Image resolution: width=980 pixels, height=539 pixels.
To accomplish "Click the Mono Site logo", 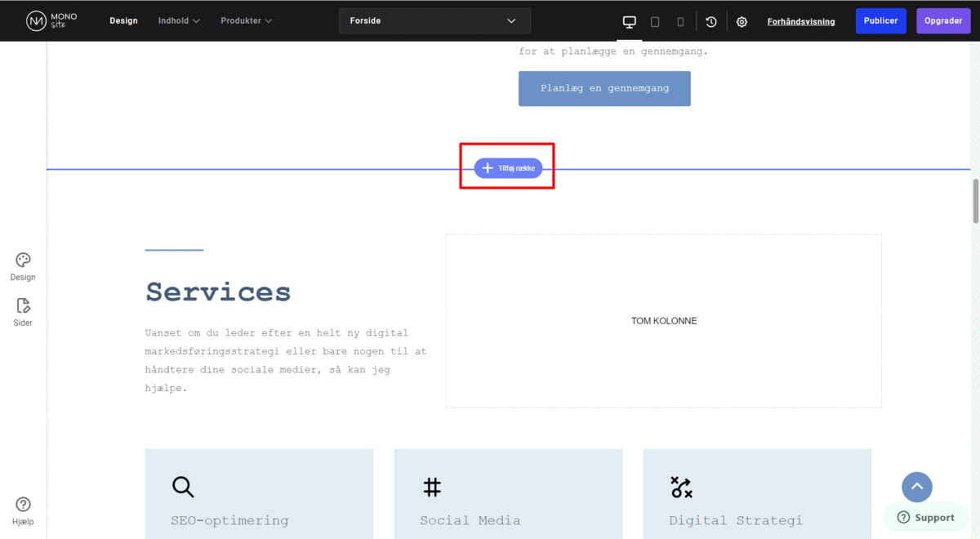I will click(x=51, y=20).
